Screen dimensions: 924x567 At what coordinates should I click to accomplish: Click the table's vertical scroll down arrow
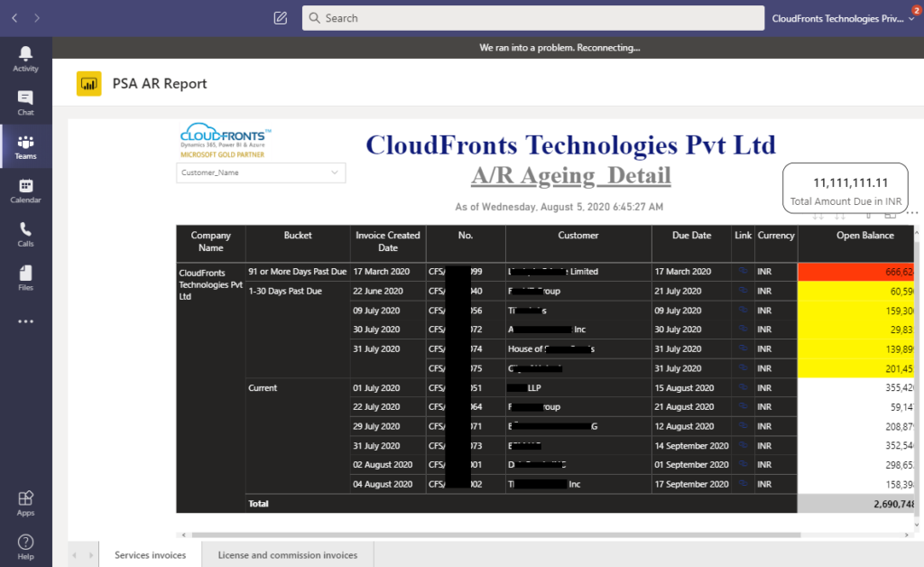(917, 524)
